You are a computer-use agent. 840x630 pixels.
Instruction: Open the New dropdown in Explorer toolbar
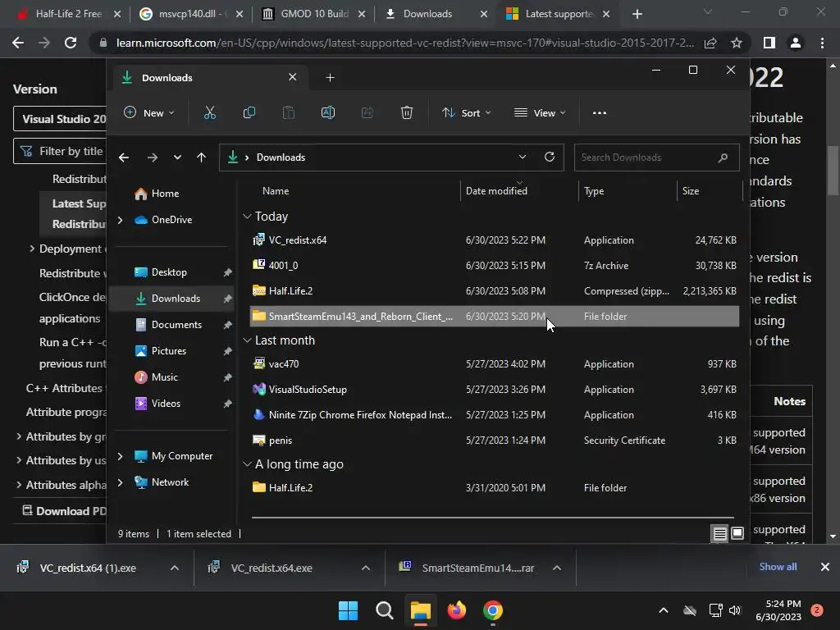(x=149, y=112)
